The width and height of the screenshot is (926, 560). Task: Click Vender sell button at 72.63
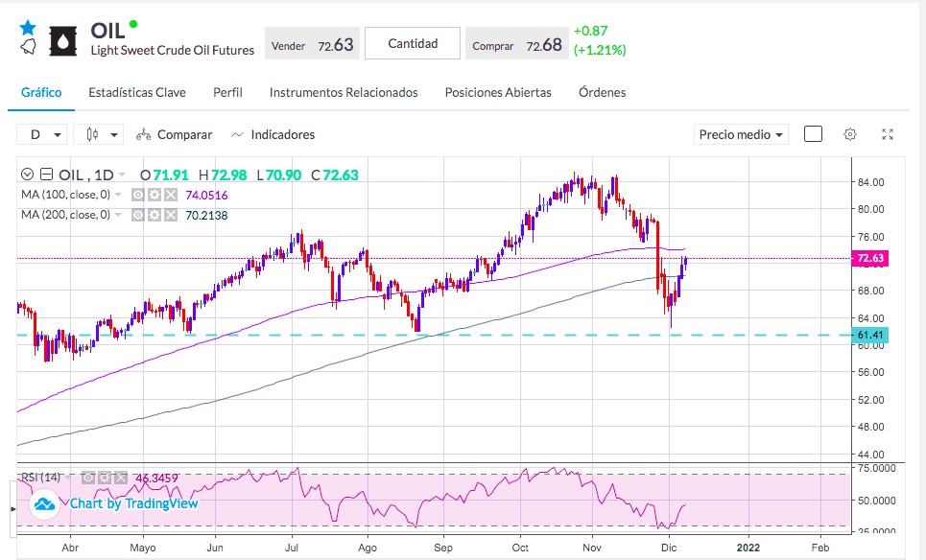(312, 44)
